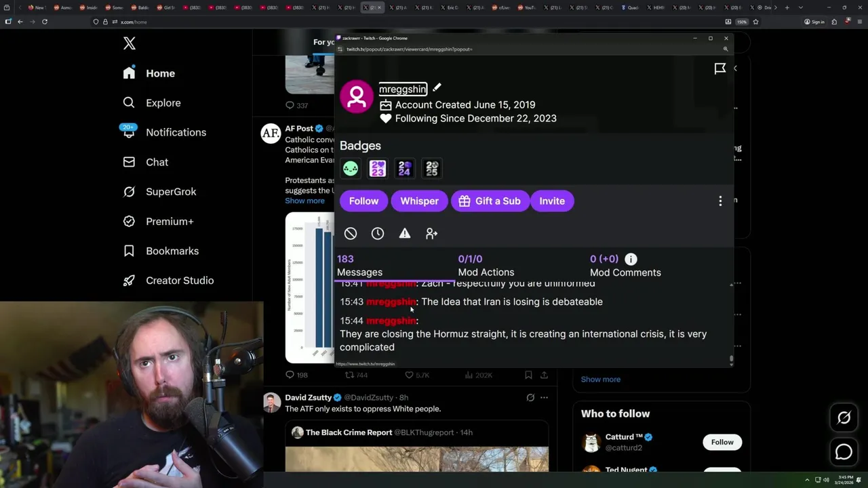Share the AF Post tweet
Viewport: 868px width, 488px height.
544,375
